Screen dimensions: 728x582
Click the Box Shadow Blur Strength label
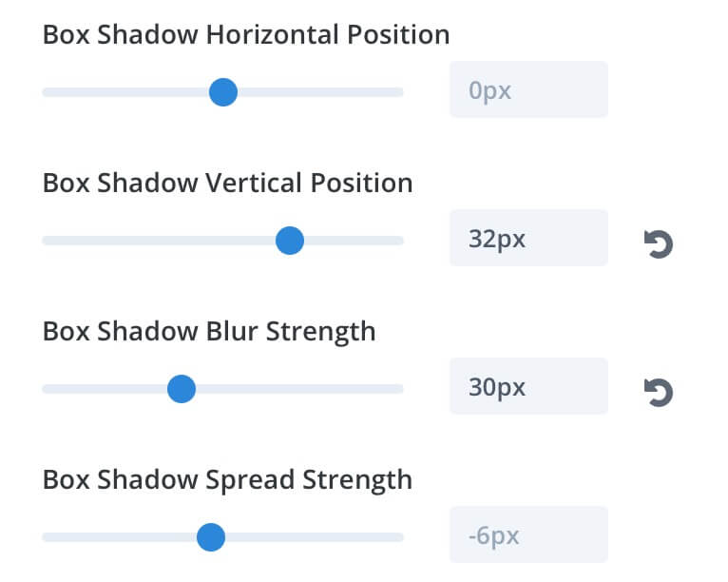point(209,332)
